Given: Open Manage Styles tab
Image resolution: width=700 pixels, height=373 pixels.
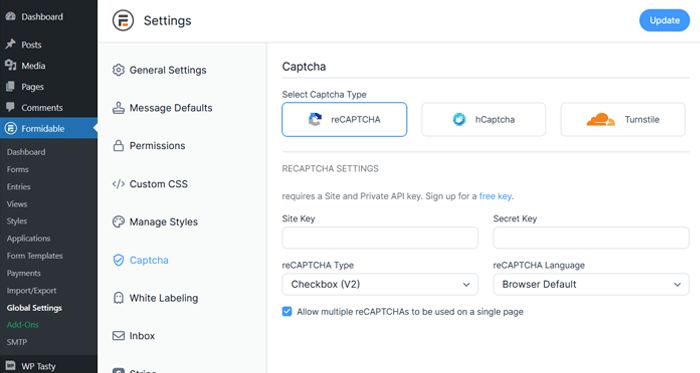Looking at the screenshot, I should pos(155,222).
